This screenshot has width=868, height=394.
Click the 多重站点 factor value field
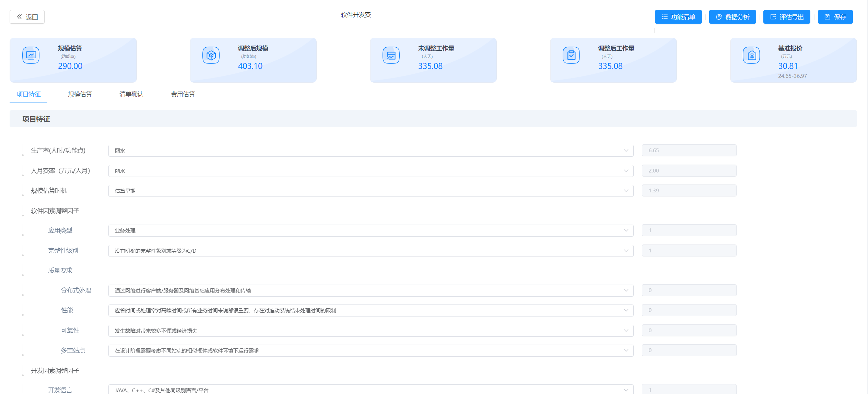click(x=689, y=350)
